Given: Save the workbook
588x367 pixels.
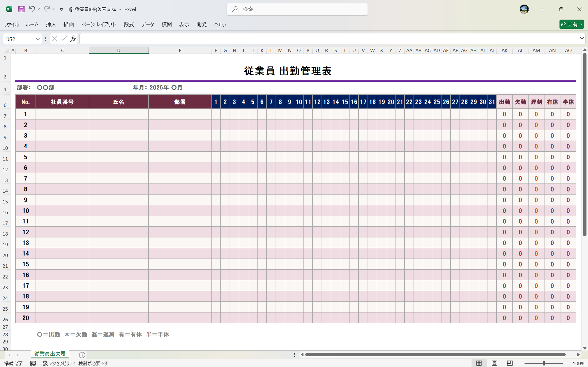Looking at the screenshot, I should tap(21, 9).
